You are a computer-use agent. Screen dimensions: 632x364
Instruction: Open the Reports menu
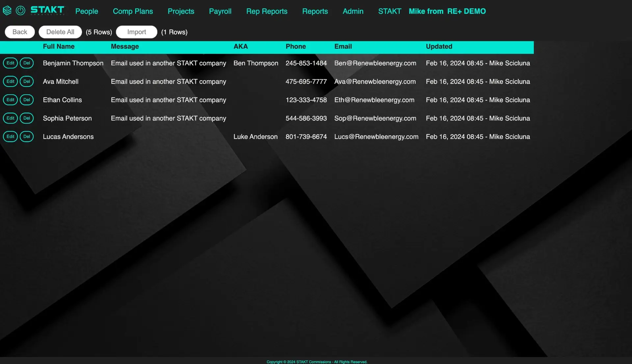(x=315, y=11)
